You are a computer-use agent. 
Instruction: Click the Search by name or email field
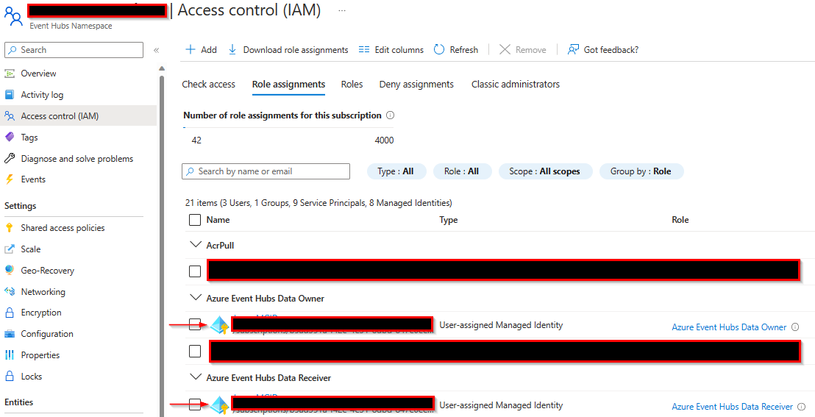coord(266,171)
